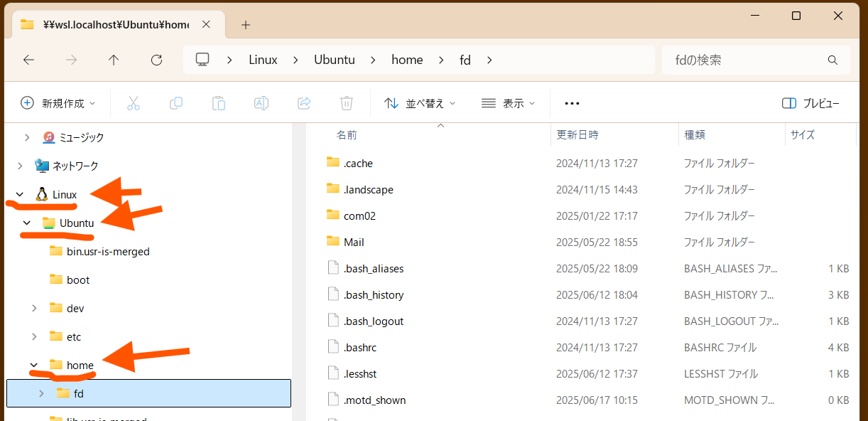Select the Linux penguin icon in sidebar
868x421 pixels.
tap(42, 194)
